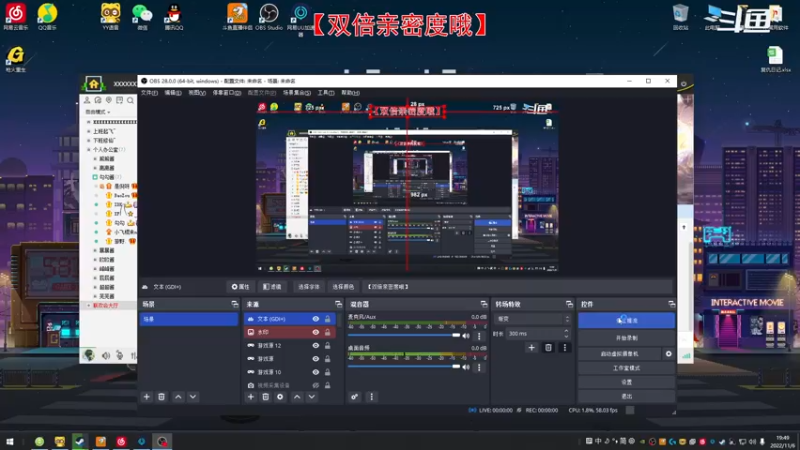The width and height of the screenshot is (800, 450).
Task: Remove selected source with trash icon
Action: 265,396
